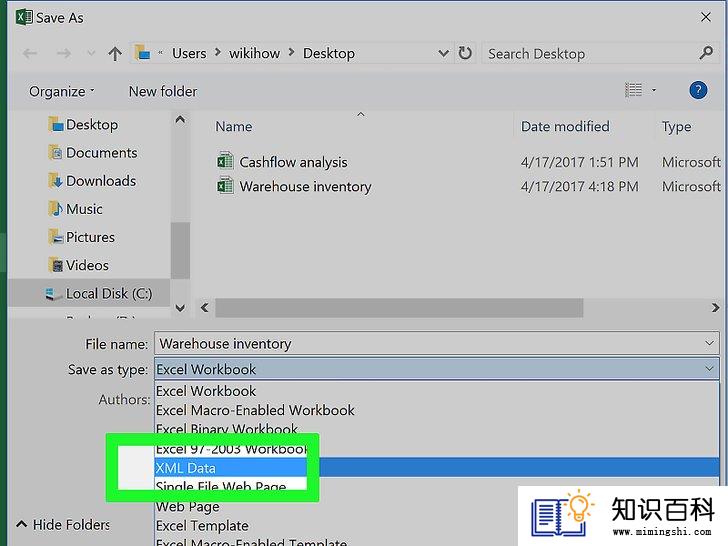
Task: Choose Excel Template file type
Action: tap(202, 526)
